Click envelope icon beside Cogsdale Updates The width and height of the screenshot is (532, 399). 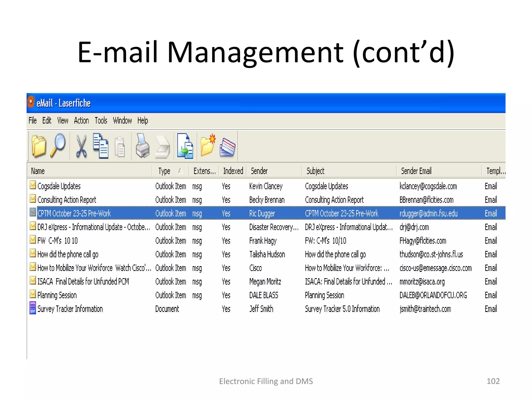33,185
